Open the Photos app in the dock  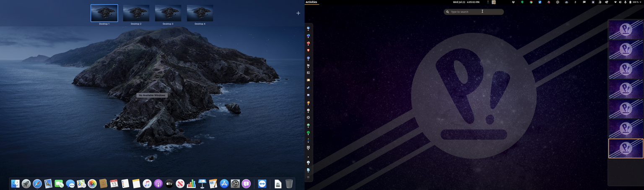[x=92, y=184]
